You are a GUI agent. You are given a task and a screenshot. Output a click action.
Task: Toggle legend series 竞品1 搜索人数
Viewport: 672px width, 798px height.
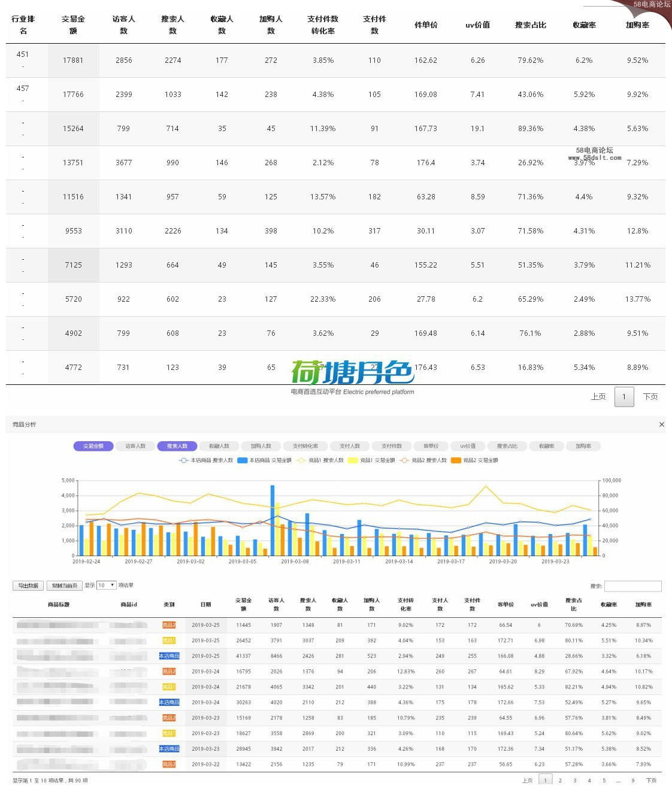click(320, 460)
